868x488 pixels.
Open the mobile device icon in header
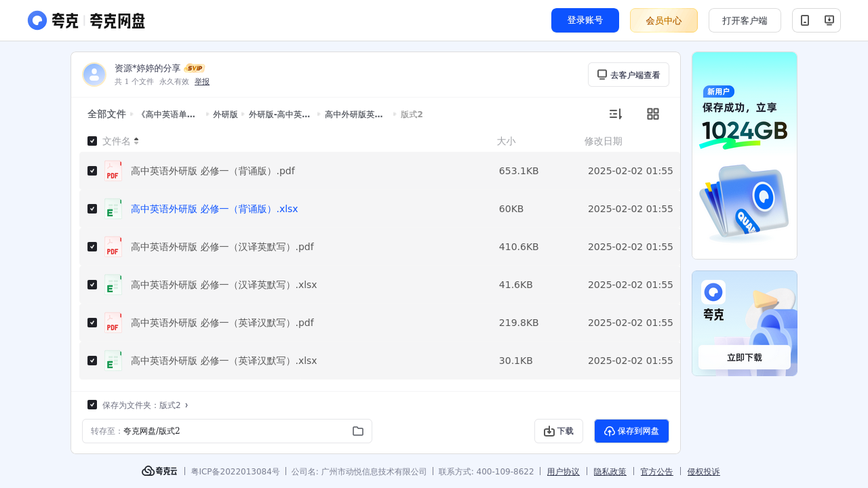[x=805, y=20]
